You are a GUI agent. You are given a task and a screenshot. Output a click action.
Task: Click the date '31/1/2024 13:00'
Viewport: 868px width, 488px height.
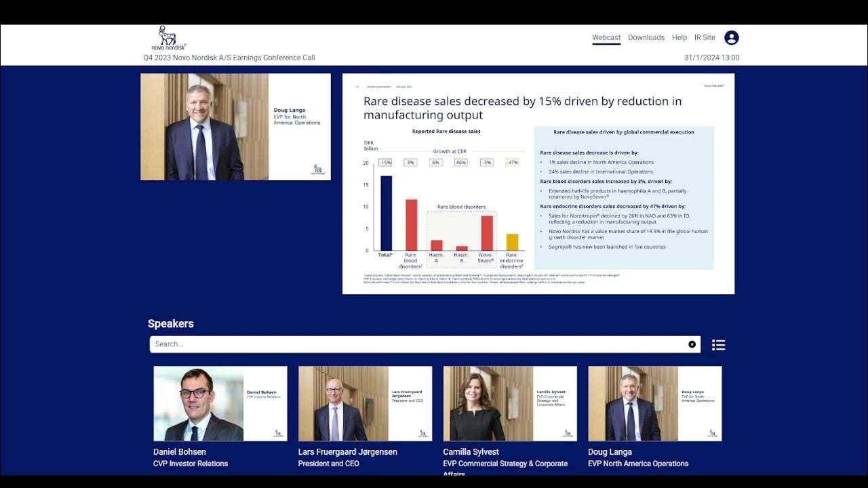tap(712, 58)
